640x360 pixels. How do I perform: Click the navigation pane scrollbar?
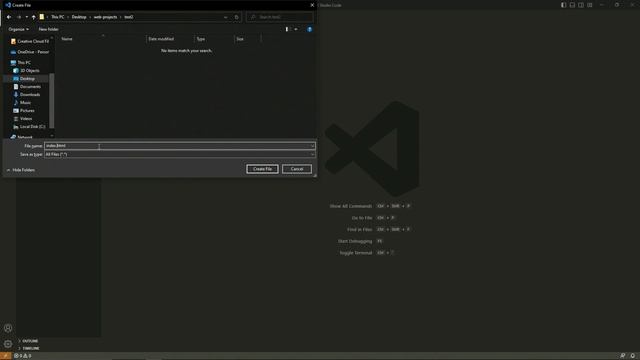(x=52, y=100)
